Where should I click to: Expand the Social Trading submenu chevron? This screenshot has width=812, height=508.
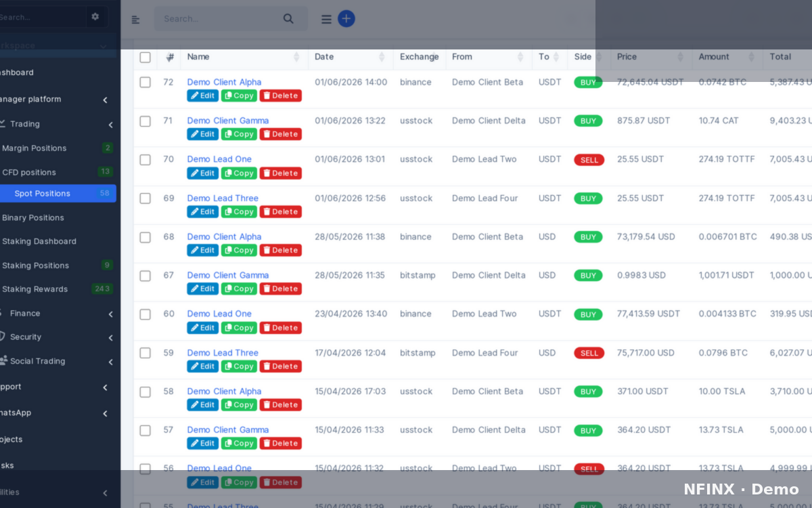pyautogui.click(x=110, y=362)
